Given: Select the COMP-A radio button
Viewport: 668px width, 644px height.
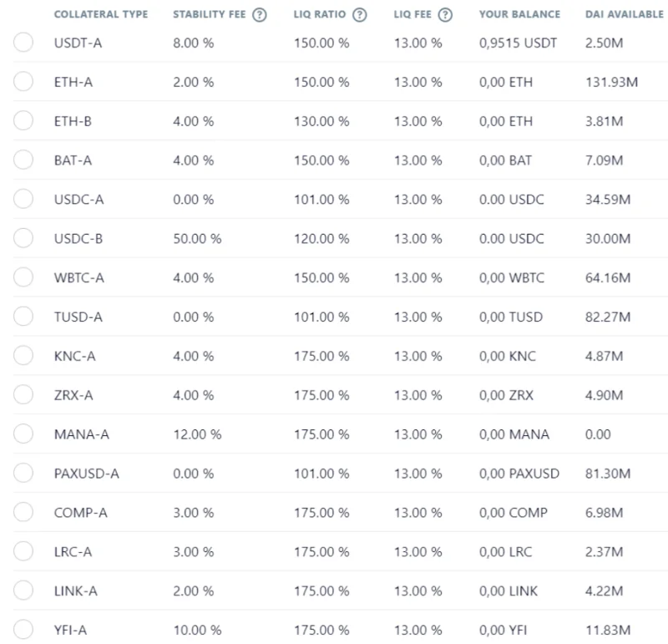Looking at the screenshot, I should tap(23, 512).
